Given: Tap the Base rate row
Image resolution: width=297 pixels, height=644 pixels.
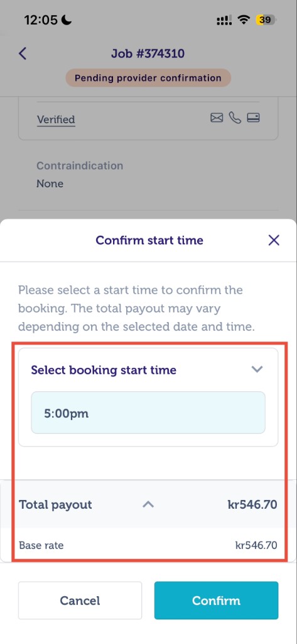Looking at the screenshot, I should tap(148, 545).
